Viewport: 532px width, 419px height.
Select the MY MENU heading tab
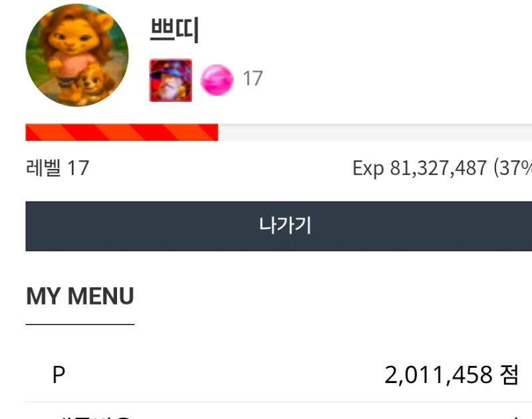(80, 296)
